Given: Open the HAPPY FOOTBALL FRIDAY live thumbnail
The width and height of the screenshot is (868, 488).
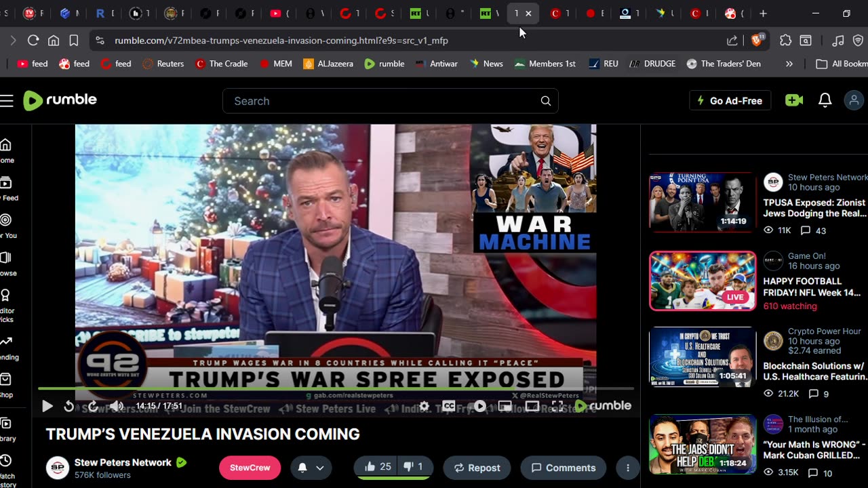Looking at the screenshot, I should pyautogui.click(x=703, y=281).
